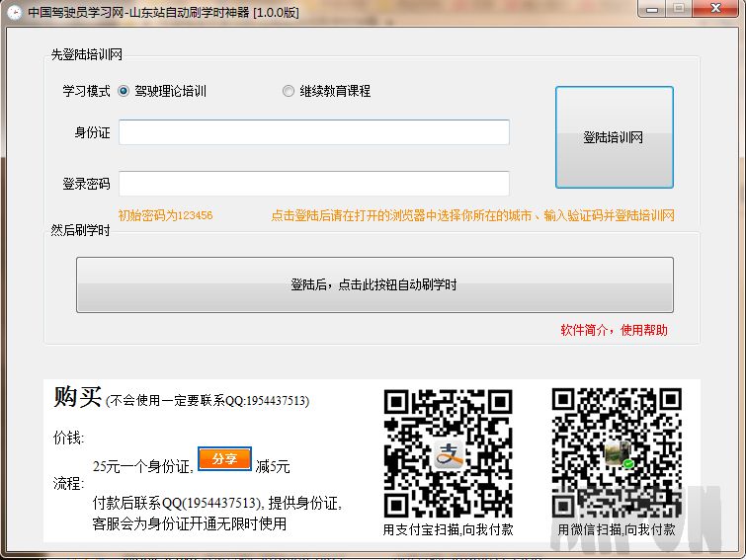This screenshot has height=560, width=746.
Task: Click the WeChat QR code image
Action: (x=617, y=452)
